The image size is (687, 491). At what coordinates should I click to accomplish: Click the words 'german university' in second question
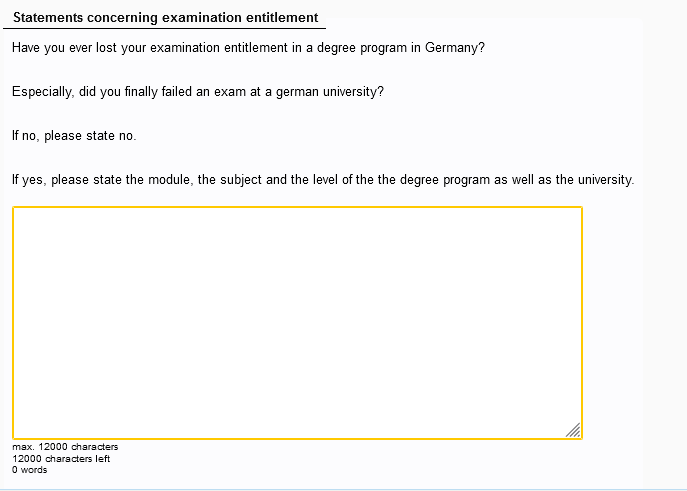click(x=329, y=92)
